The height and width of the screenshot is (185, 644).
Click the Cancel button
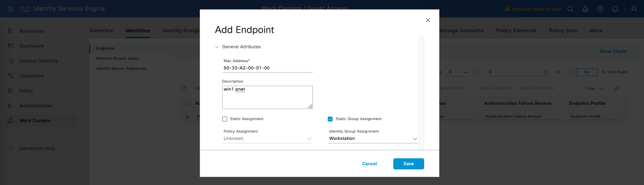click(x=369, y=164)
